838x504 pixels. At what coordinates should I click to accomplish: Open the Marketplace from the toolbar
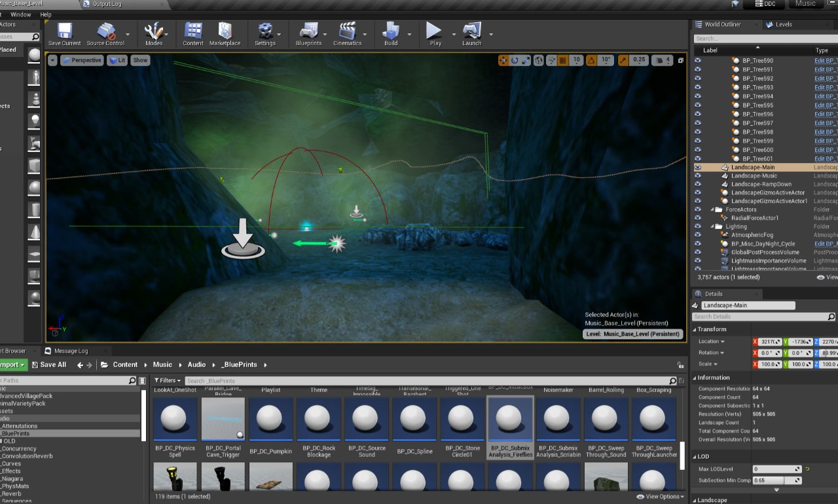pyautogui.click(x=225, y=34)
